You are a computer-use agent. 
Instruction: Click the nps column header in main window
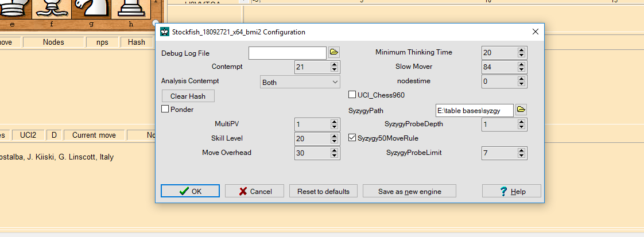pos(102,42)
